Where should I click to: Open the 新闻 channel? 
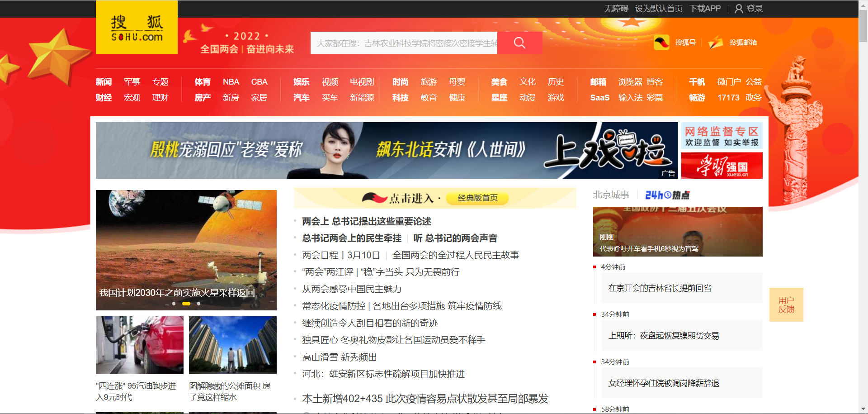click(x=104, y=82)
